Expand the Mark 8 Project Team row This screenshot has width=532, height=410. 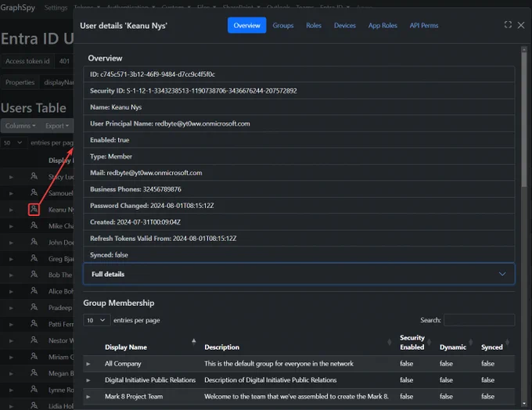coord(88,397)
